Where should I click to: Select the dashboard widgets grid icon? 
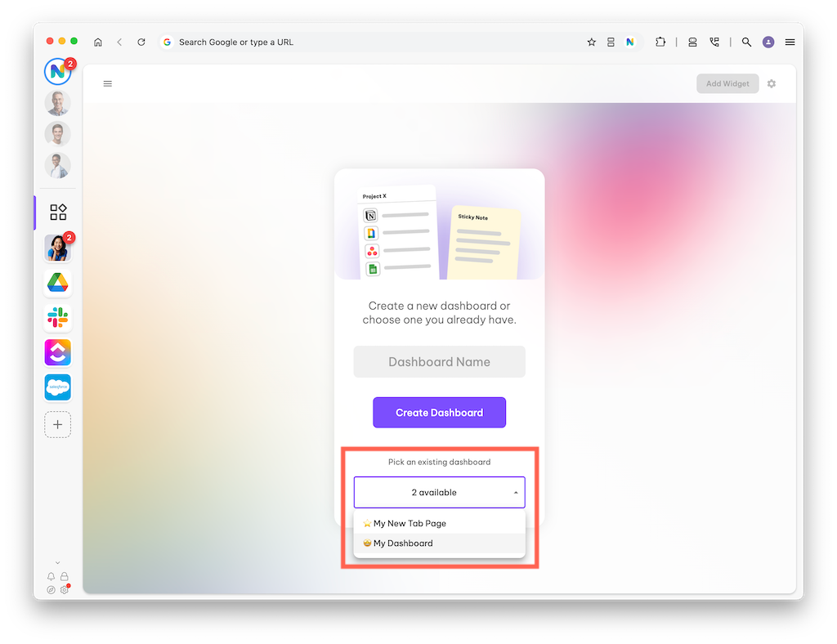click(x=58, y=212)
